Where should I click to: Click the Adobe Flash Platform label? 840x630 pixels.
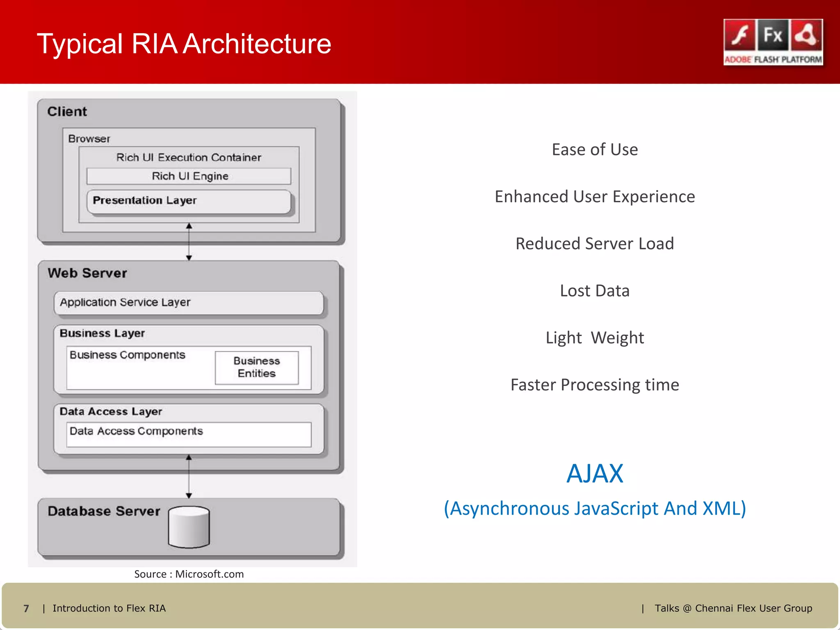tap(773, 59)
